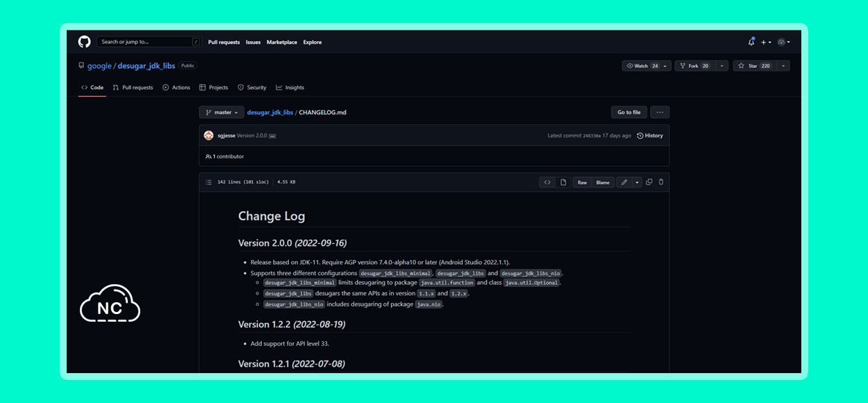Open desugar_jdk_libs in the file breadcrumb
Screen dimensions: 868x403
tap(270, 113)
